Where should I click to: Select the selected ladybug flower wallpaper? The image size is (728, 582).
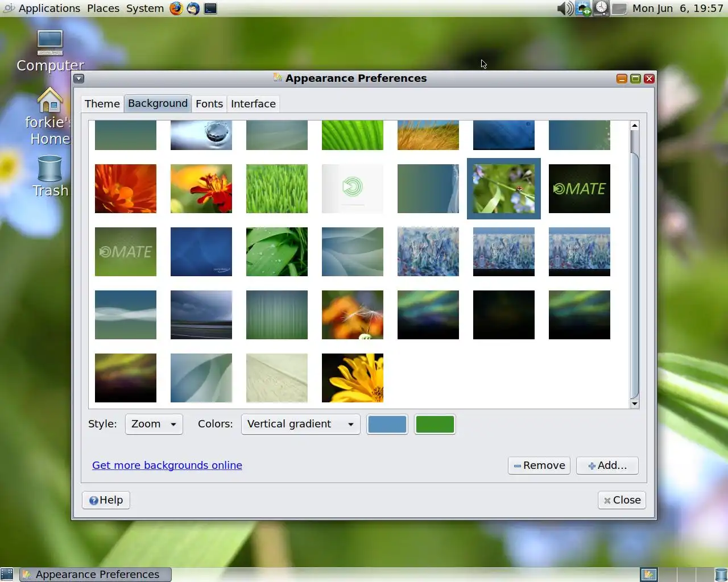[504, 189]
